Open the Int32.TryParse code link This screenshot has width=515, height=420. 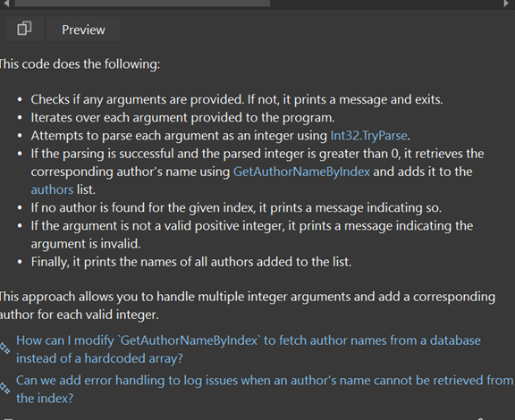pos(368,136)
